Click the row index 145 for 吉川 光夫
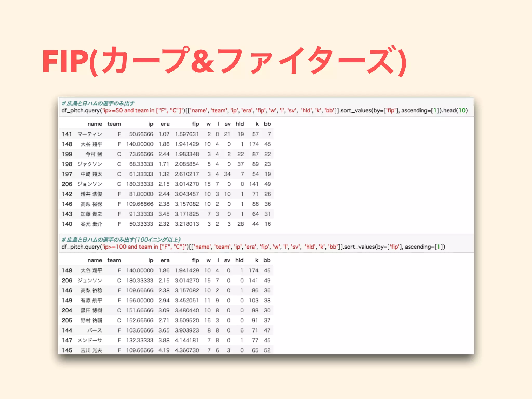This screenshot has width=532, height=399. tap(67, 350)
